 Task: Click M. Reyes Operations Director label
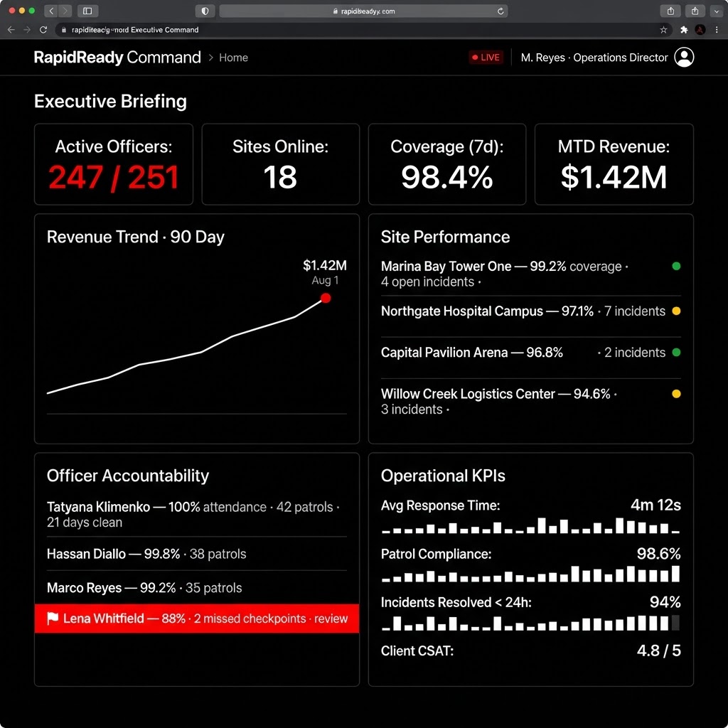point(594,58)
